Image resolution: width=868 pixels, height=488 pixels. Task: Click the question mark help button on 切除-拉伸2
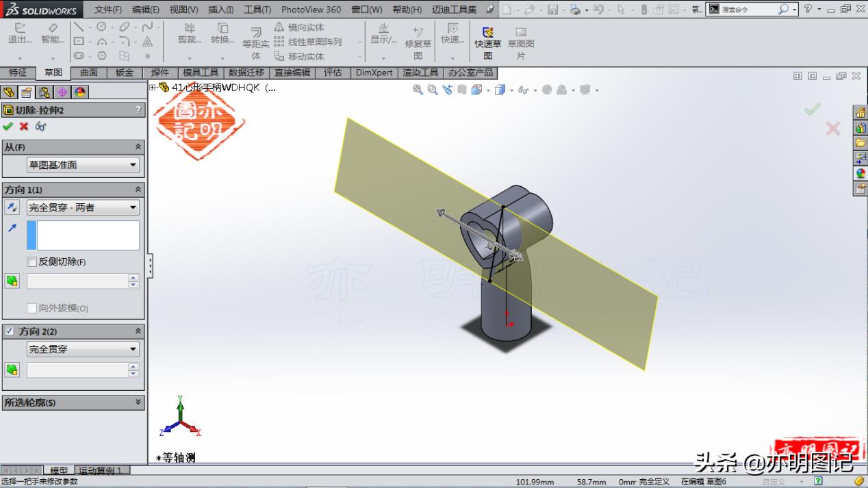click(x=139, y=110)
